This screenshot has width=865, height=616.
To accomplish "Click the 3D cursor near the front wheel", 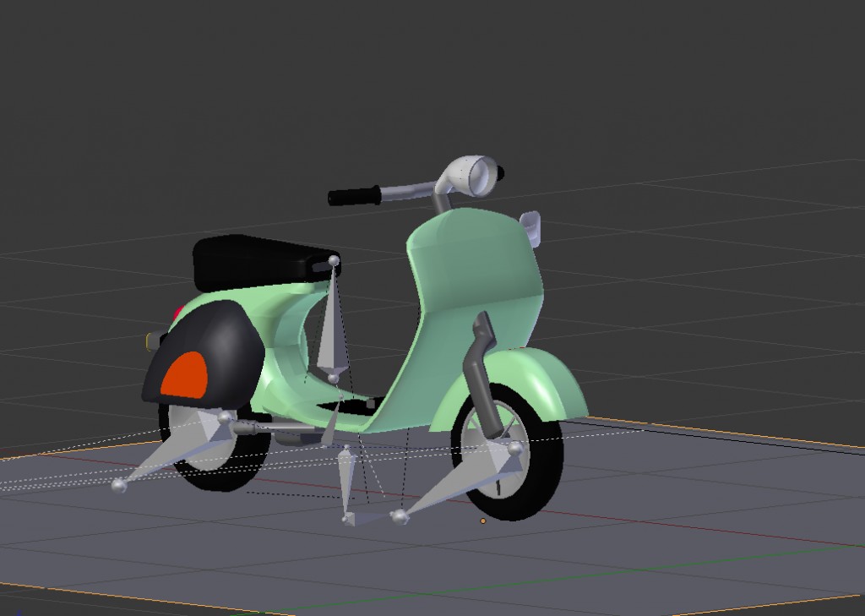I will coord(483,521).
